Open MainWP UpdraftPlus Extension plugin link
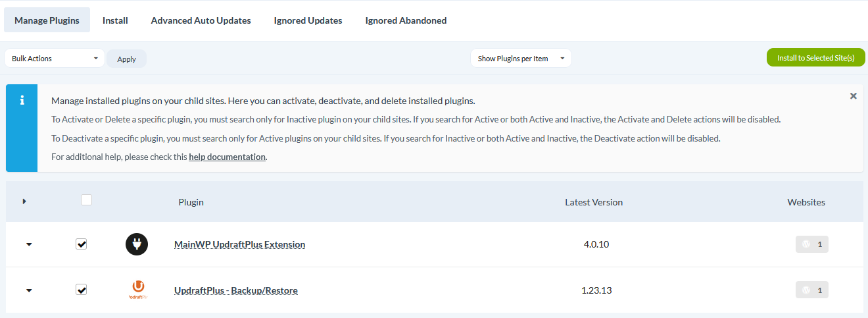Viewport: 868px width, 318px height. [x=239, y=244]
